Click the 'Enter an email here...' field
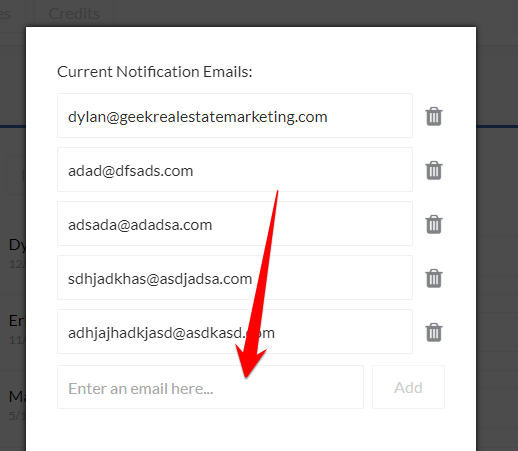 [210, 387]
